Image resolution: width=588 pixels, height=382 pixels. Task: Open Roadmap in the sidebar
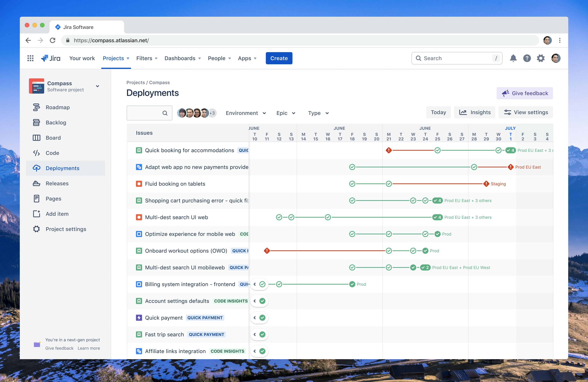click(x=66, y=107)
